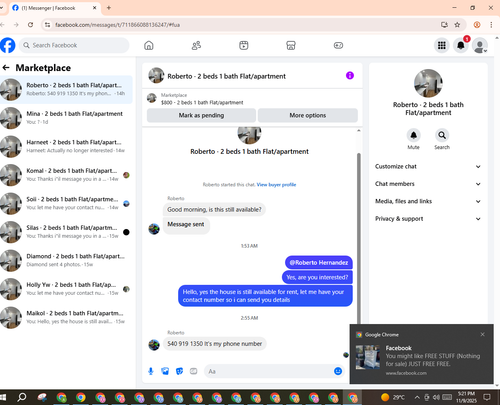Go forward with browser forward arrow
This screenshot has height=405, width=500.
tap(16, 25)
